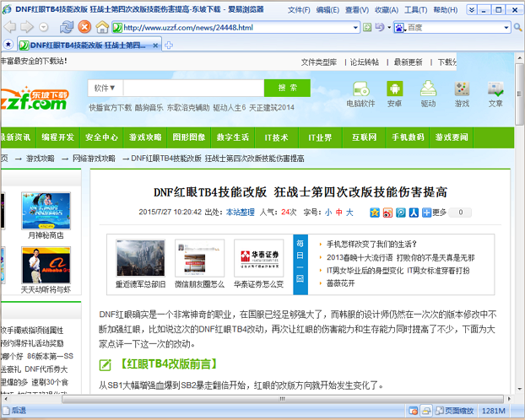This screenshot has height=420, width=525.
Task: Select the 手机数码 navigation tab
Action: (x=408, y=137)
